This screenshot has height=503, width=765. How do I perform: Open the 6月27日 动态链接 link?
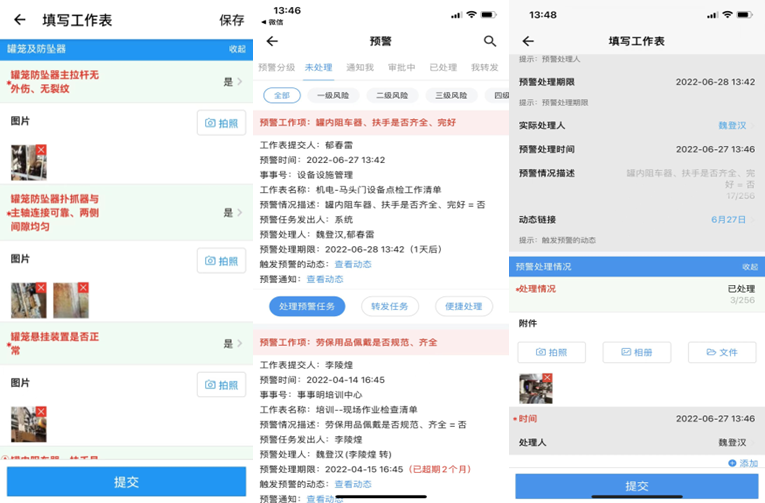pyautogui.click(x=728, y=219)
